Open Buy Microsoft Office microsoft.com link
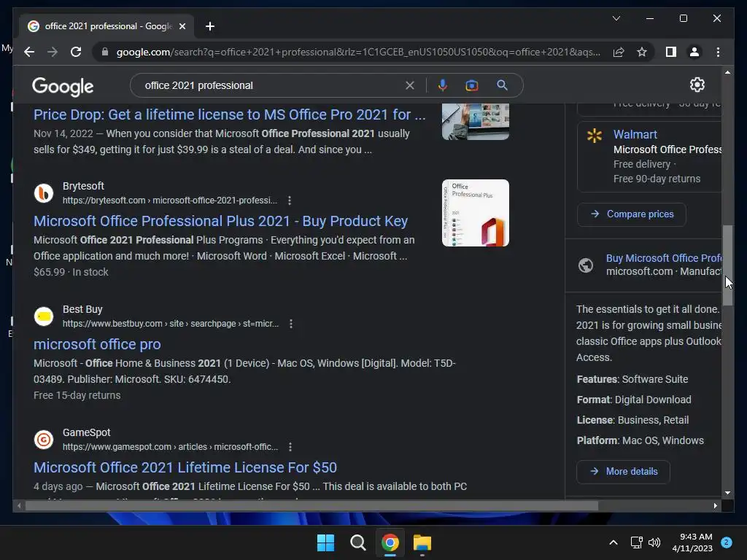 click(x=664, y=258)
